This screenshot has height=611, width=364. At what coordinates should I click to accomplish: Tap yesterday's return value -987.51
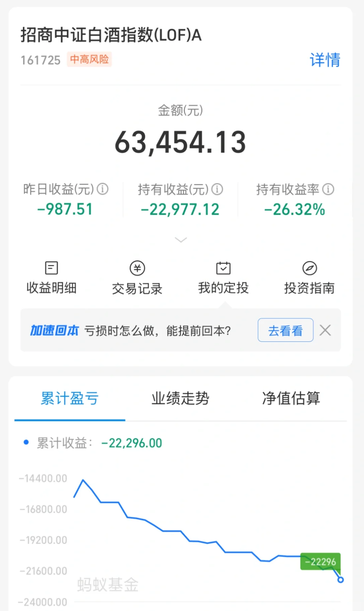click(65, 209)
